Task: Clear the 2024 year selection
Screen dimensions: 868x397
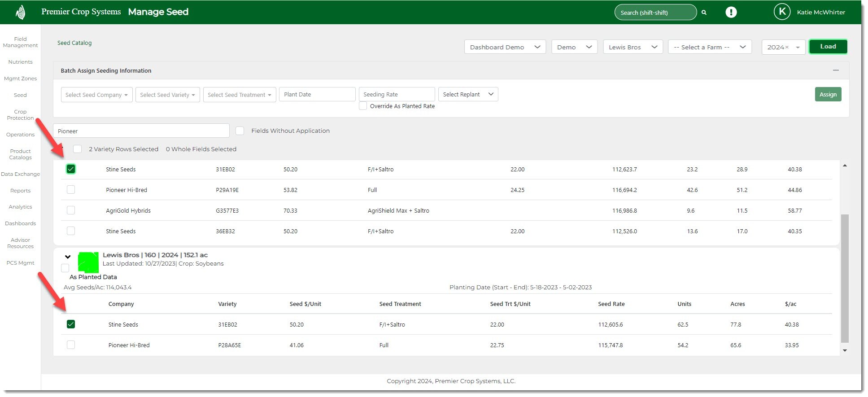Action: [x=786, y=48]
